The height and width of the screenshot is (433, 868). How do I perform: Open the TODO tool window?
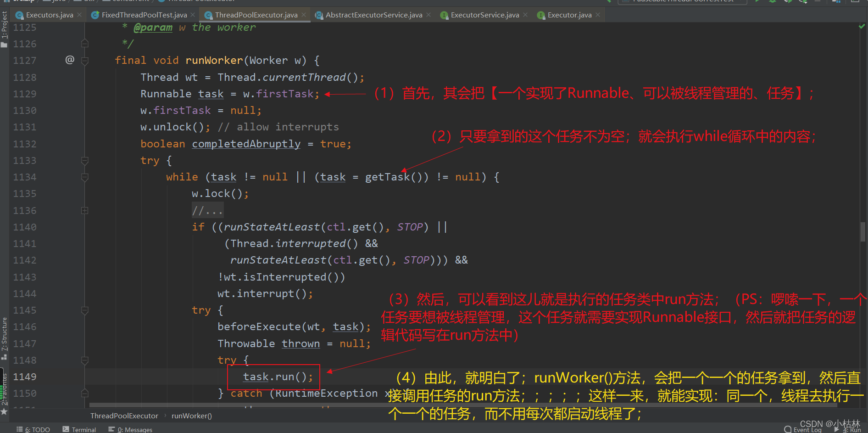(33, 429)
